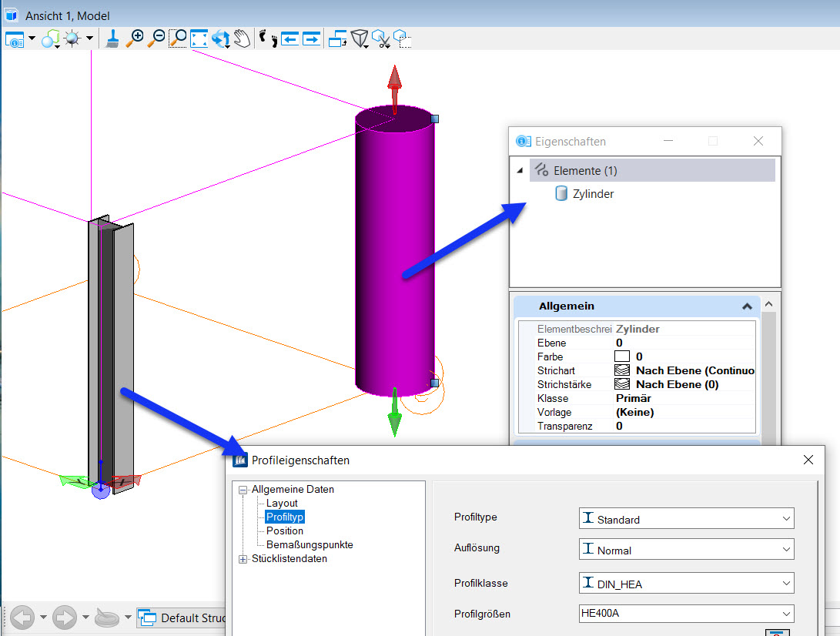Collapse the Allgemeine Daten tree node
The width and height of the screenshot is (840, 636).
tap(243, 489)
